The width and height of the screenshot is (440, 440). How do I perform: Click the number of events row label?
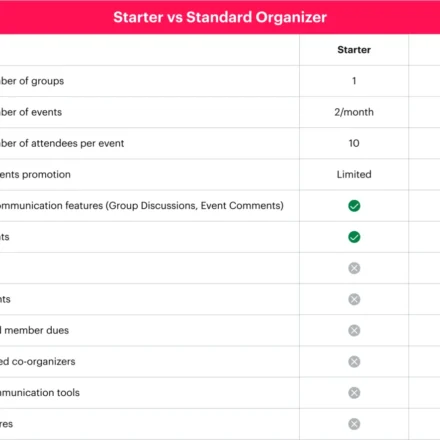click(x=31, y=112)
